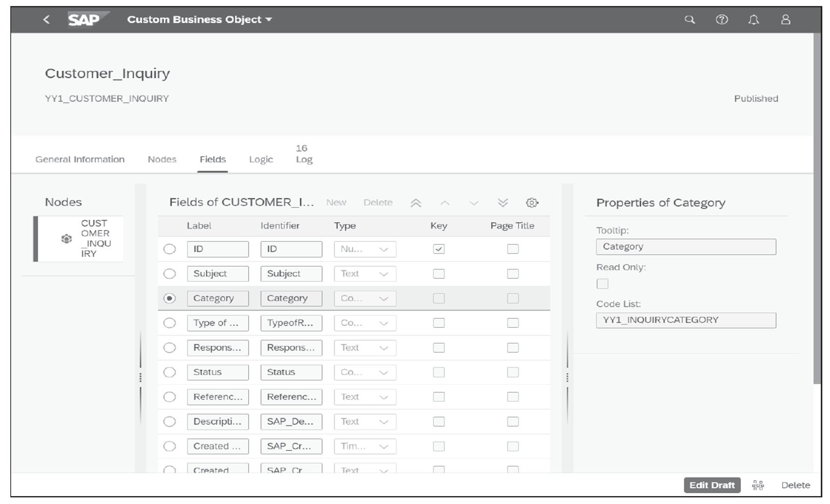Select the Status field radio button

[x=169, y=372]
